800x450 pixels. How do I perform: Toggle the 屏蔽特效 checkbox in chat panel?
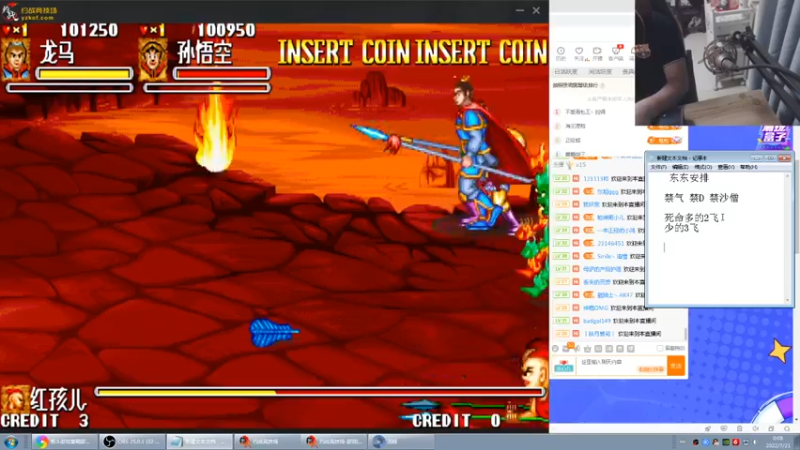point(660,348)
